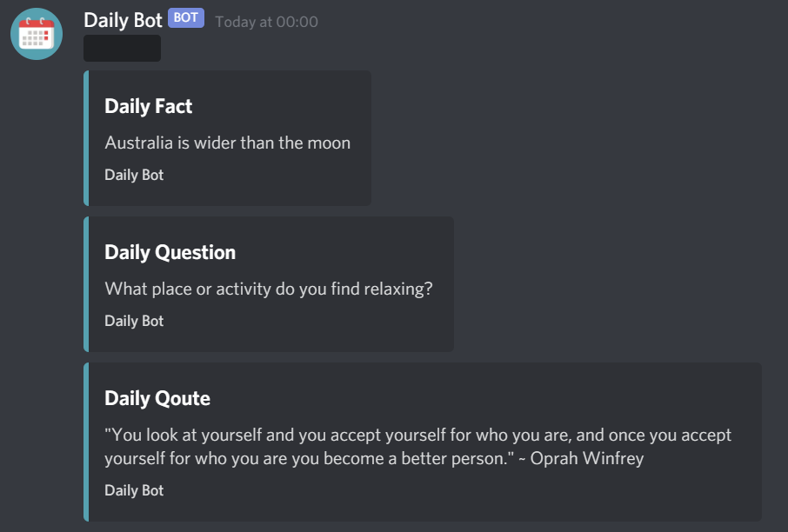
Task: Click the teal color bar on Daily Fact embed
Action: (86, 138)
